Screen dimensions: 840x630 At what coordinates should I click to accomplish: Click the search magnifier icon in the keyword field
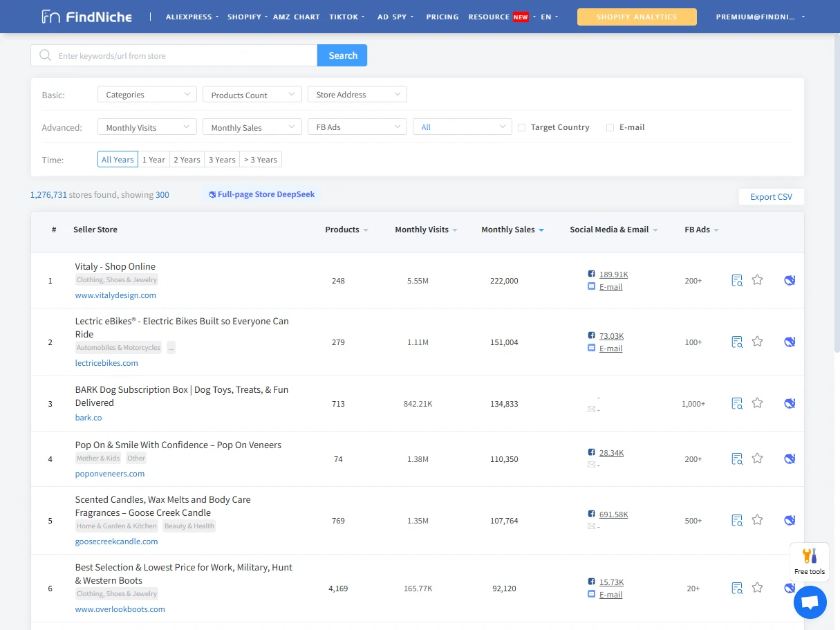[46, 55]
